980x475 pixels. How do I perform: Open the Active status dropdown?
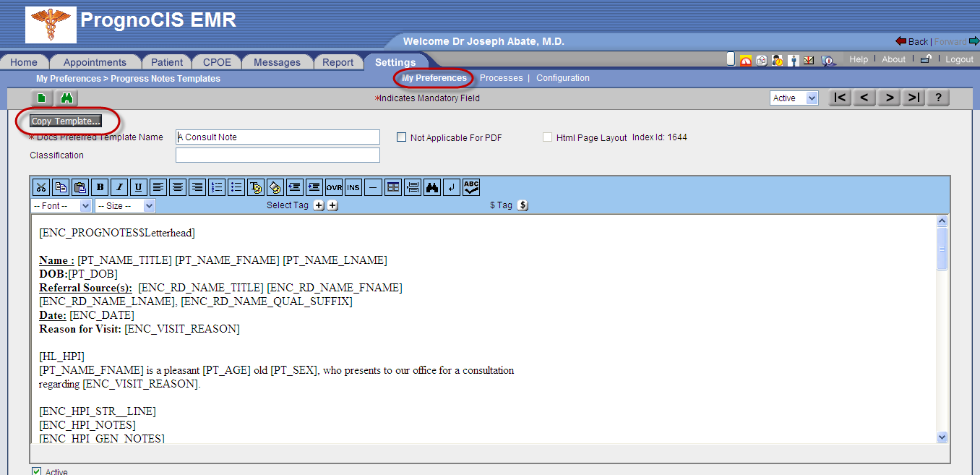pyautogui.click(x=794, y=98)
